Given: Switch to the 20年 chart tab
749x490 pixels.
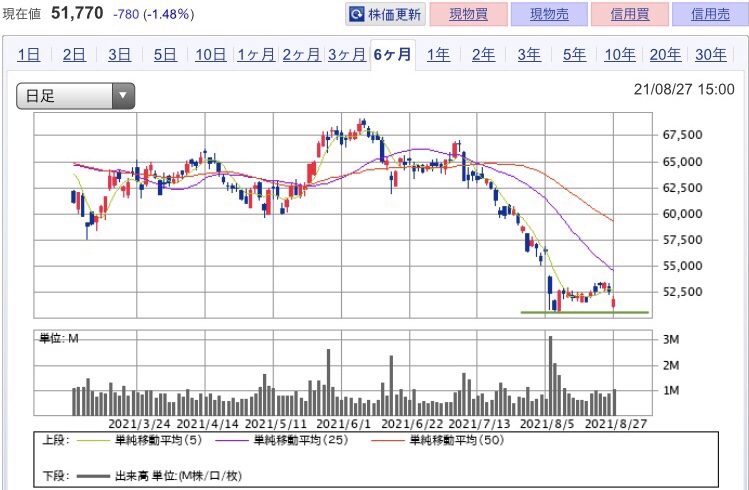Looking at the screenshot, I should pyautogui.click(x=665, y=55).
